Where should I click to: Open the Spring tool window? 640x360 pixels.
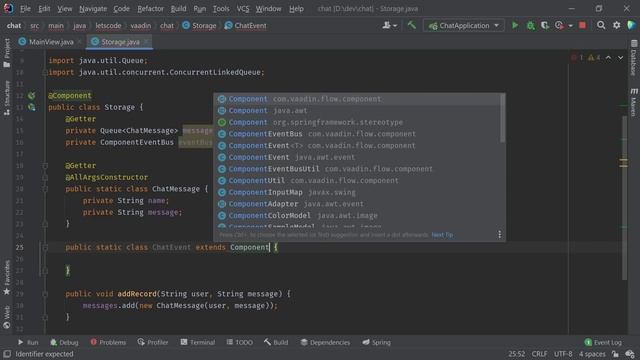376,342
